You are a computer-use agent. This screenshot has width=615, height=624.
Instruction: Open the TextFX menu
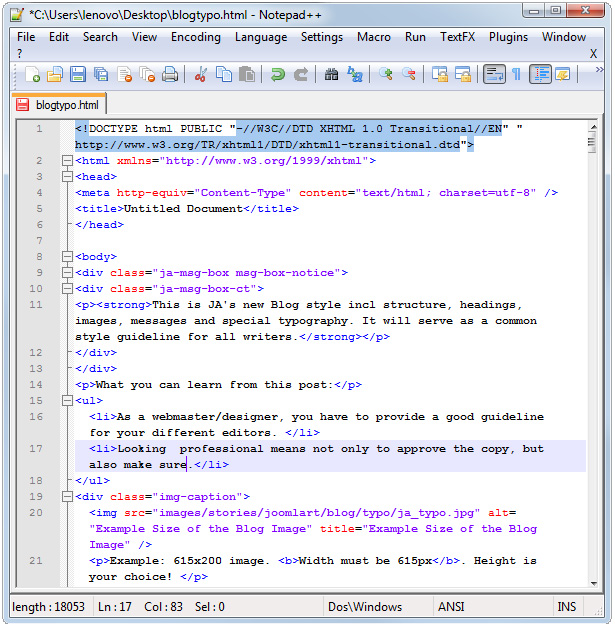(457, 37)
